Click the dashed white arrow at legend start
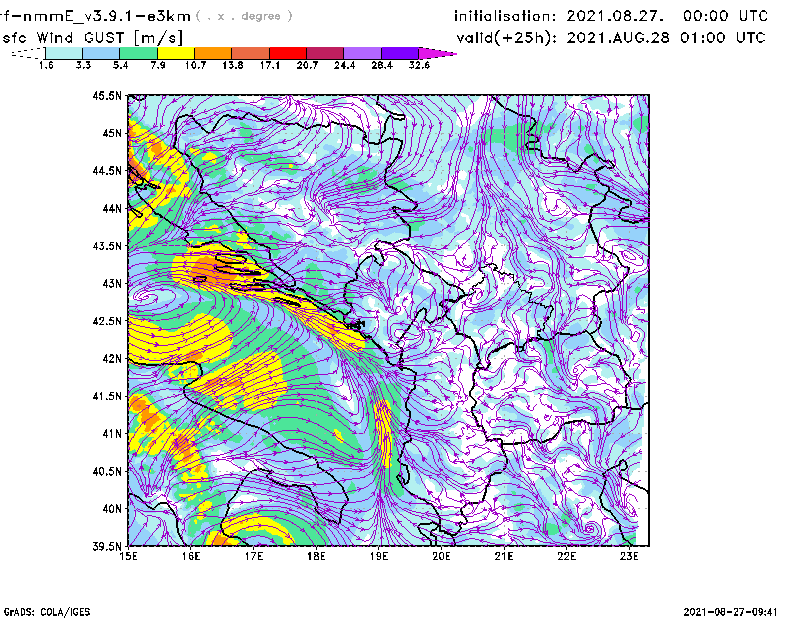 click(x=28, y=53)
